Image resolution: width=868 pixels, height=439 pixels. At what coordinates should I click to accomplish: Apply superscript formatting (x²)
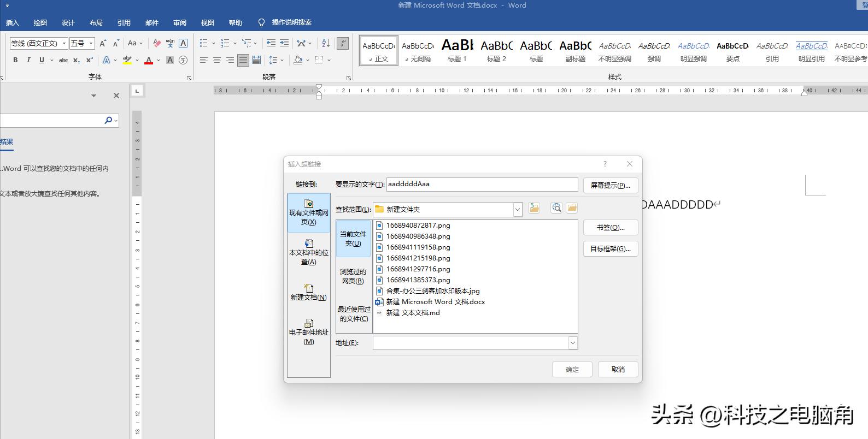tap(90, 60)
